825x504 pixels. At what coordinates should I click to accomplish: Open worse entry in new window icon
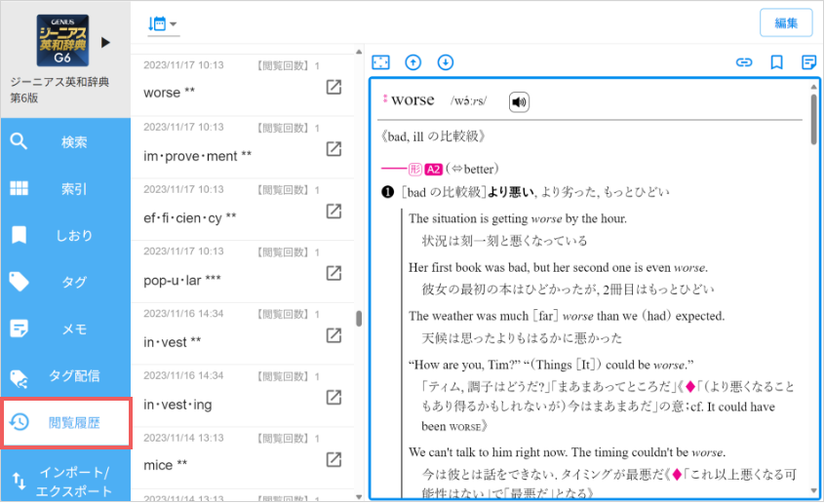pyautogui.click(x=334, y=88)
